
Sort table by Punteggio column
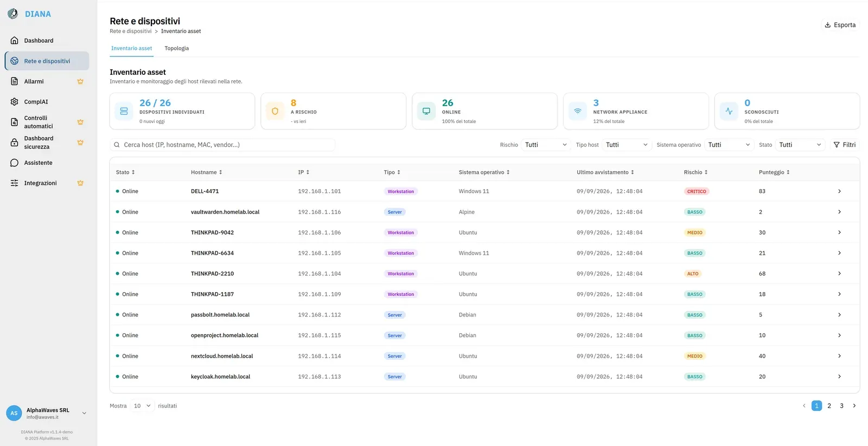(774, 172)
